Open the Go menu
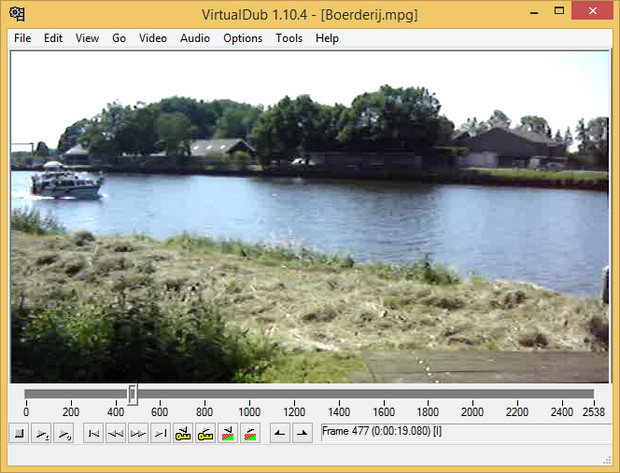Viewport: 620px width, 473px height. coord(119,38)
